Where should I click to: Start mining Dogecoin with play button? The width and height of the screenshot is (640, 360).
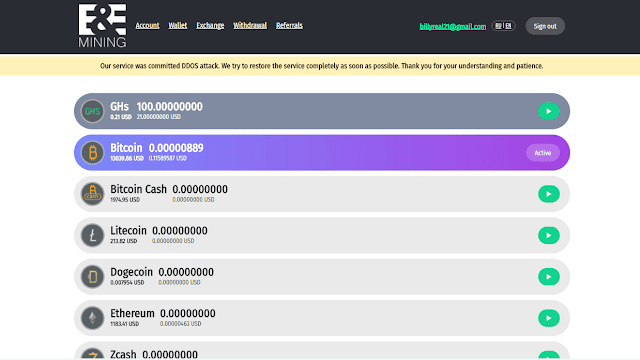pyautogui.click(x=549, y=277)
